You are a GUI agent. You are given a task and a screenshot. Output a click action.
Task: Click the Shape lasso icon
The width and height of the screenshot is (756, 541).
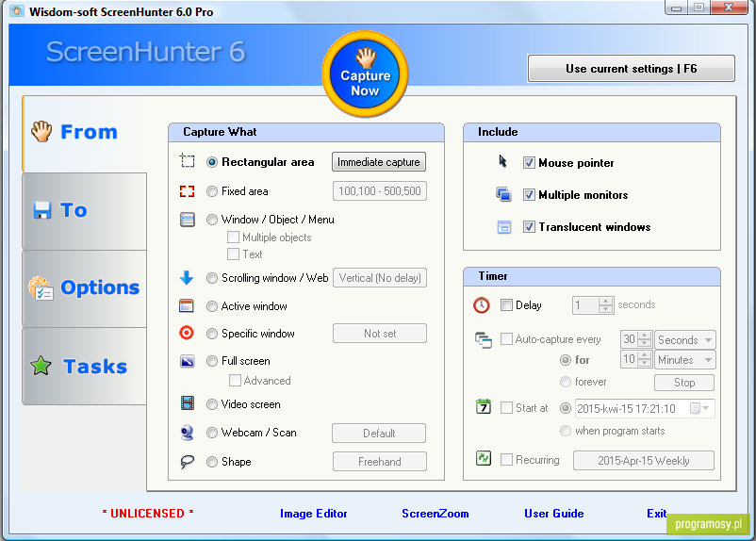187,462
